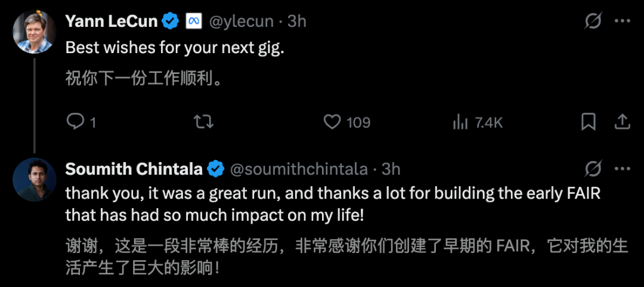The height and width of the screenshot is (287, 644).
Task: Open the 3h timestamp on Soumith's reply
Action: click(x=391, y=169)
